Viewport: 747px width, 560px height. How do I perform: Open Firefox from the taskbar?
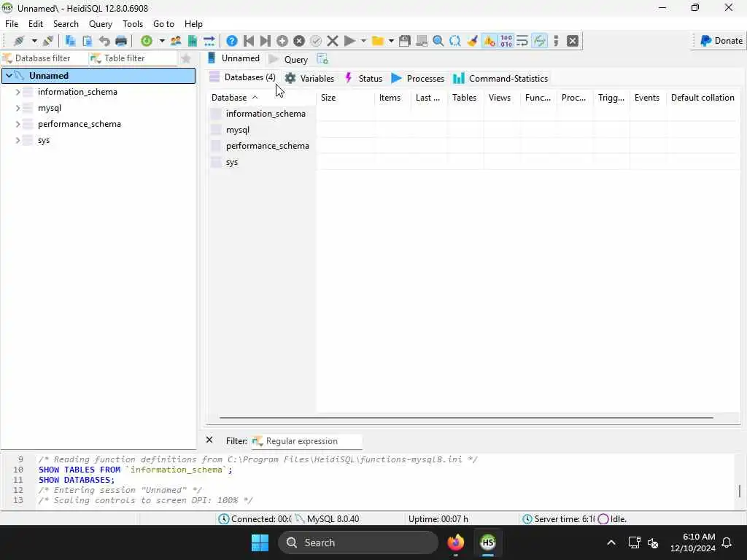pyautogui.click(x=455, y=542)
